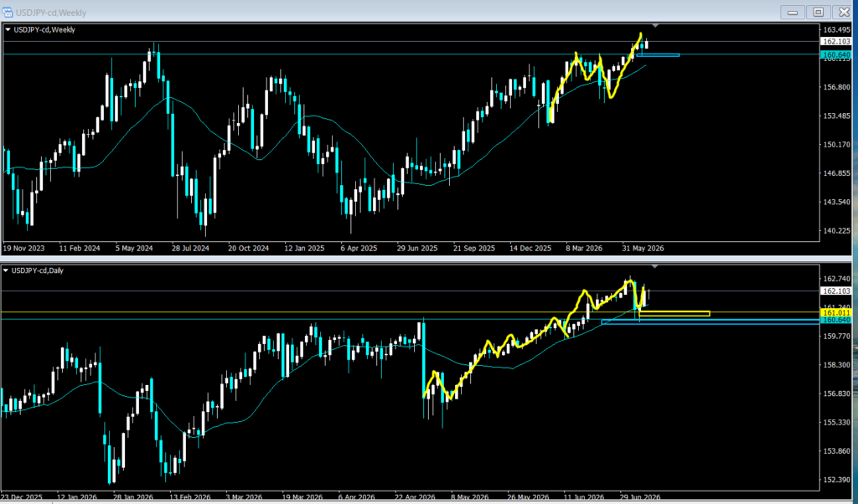858x504 pixels.
Task: Click the USDJPY-cd,Daily label inside the lower chart
Action: click(x=38, y=270)
